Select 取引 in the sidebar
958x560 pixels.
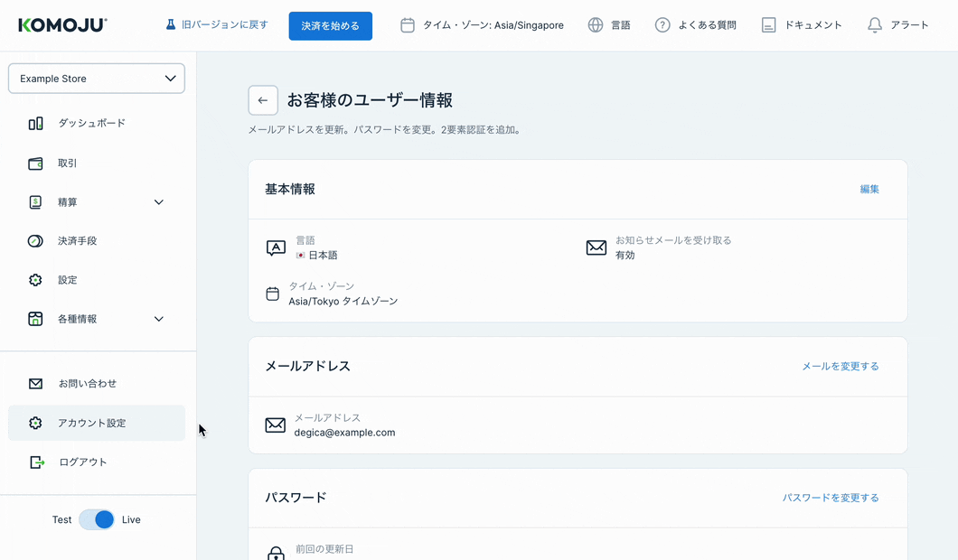click(68, 163)
